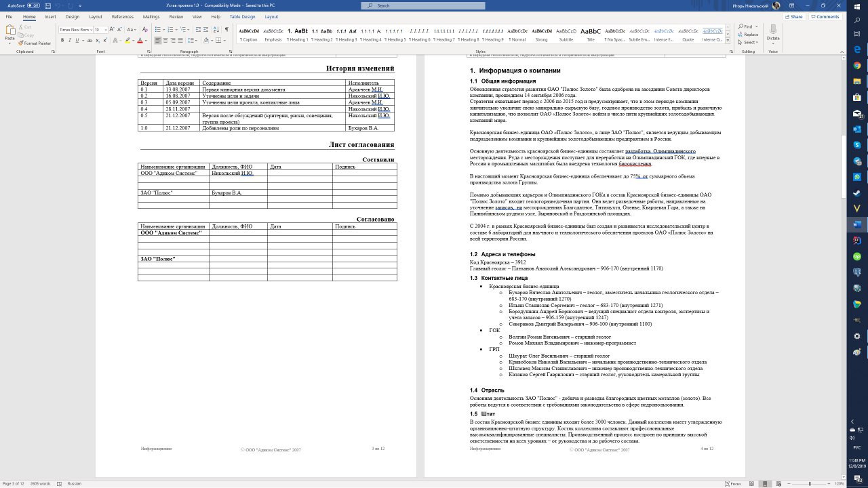The image size is (868, 488).
Task: Click the Paste clipboard icon
Action: 10,30
